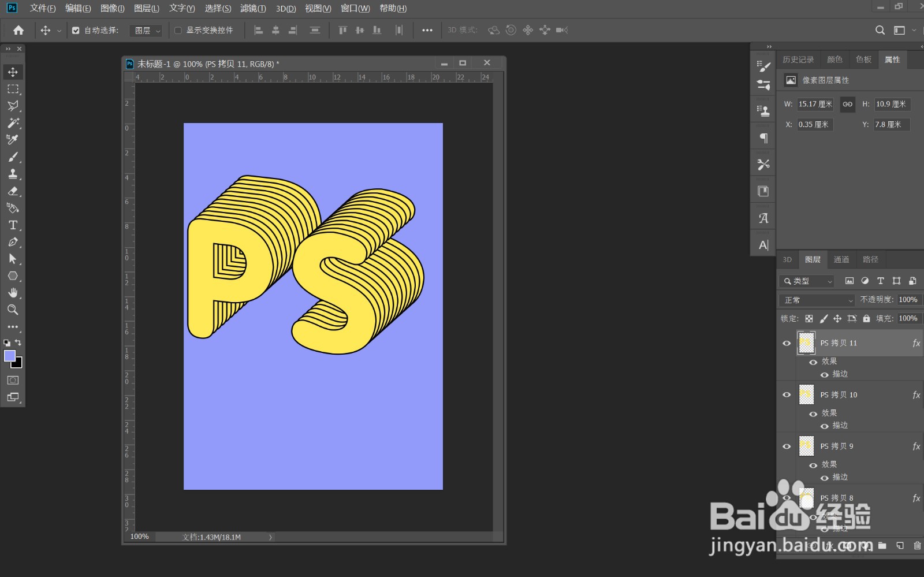Switch to the 历史记录 tab
This screenshot has width=924, height=577.
(x=798, y=59)
